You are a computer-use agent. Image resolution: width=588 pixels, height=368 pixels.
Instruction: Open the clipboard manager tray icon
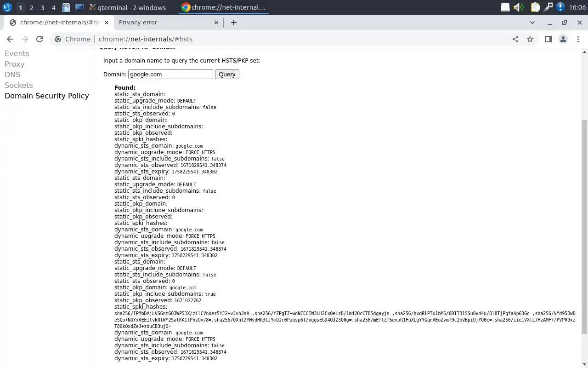(x=535, y=7)
